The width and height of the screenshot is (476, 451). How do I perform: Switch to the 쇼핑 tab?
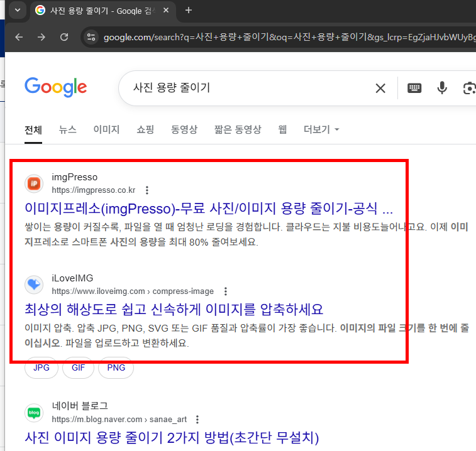pyautogui.click(x=145, y=129)
